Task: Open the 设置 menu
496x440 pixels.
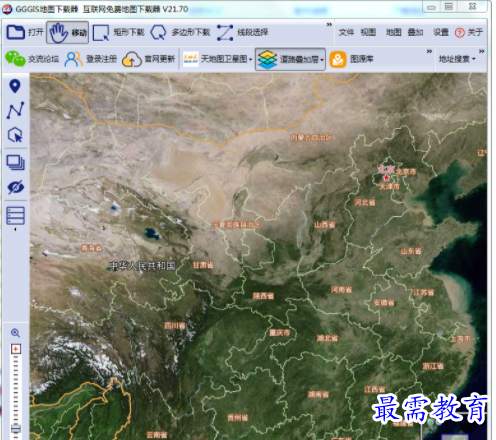Action: pos(441,32)
